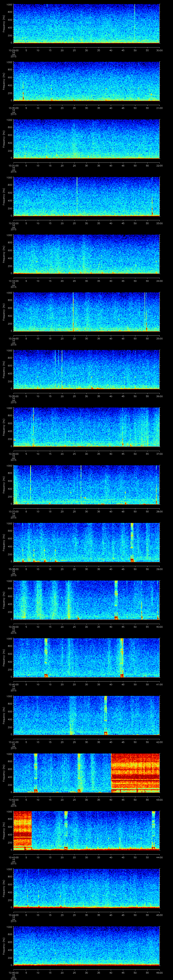This screenshot has height=980, width=173.
Task: Click the 10:40:00 start time label
Action: coord(13,684)
